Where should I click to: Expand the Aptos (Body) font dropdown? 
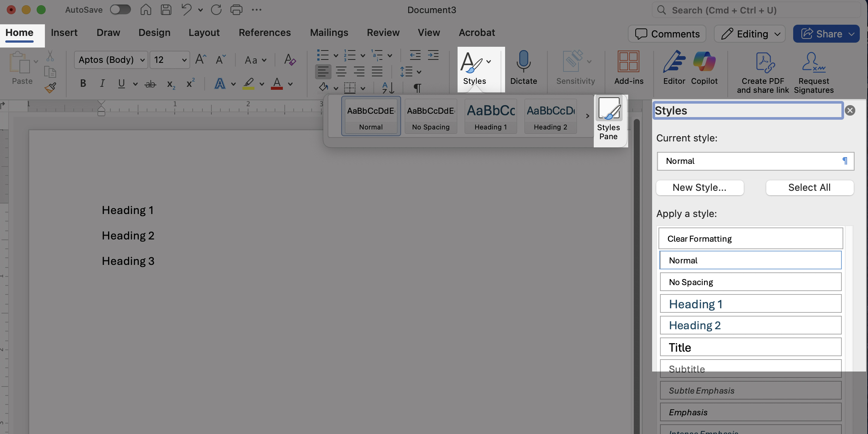[x=142, y=60]
